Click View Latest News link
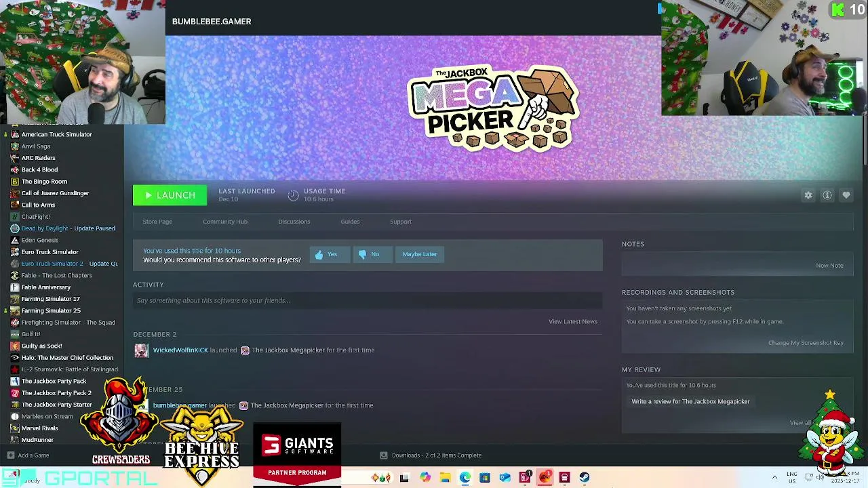Image resolution: width=868 pixels, height=488 pixels. click(573, 321)
